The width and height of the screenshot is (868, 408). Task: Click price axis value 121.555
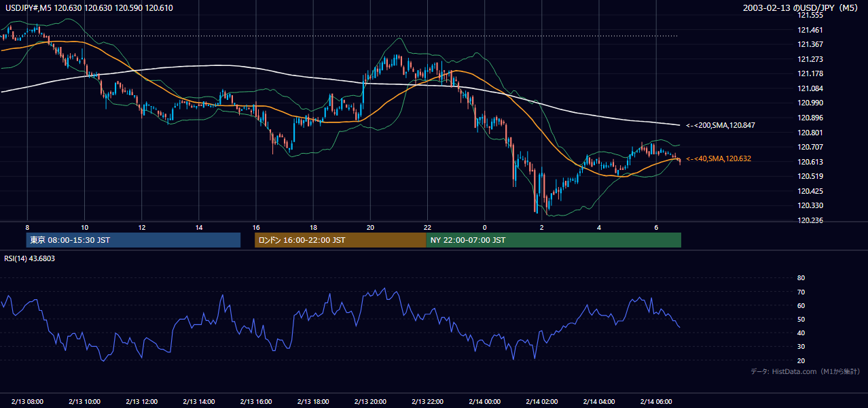(810, 15)
